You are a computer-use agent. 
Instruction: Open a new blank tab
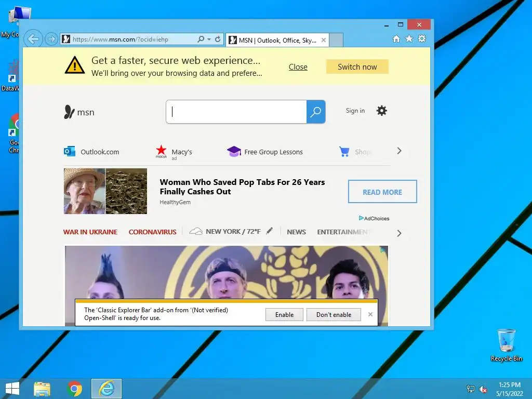click(x=336, y=40)
